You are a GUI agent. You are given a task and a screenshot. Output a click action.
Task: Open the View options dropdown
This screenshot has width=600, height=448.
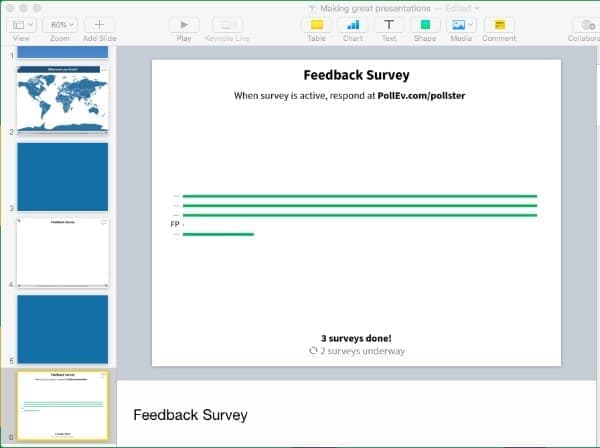tap(21, 24)
